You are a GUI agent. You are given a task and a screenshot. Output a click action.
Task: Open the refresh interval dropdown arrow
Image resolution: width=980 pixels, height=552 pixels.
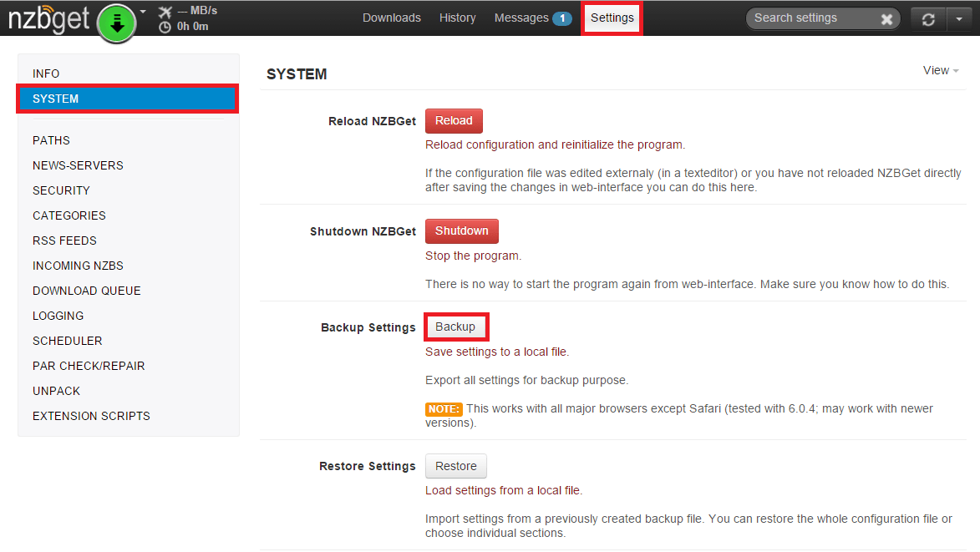[x=958, y=19]
